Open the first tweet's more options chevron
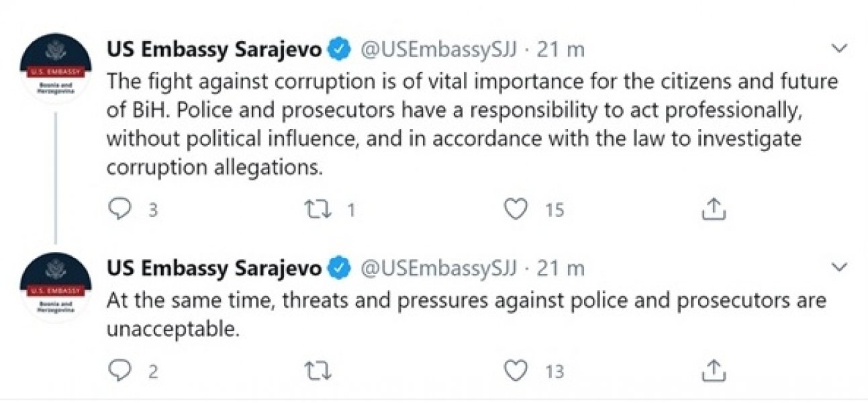The height and width of the screenshot is (403, 868). tap(839, 48)
